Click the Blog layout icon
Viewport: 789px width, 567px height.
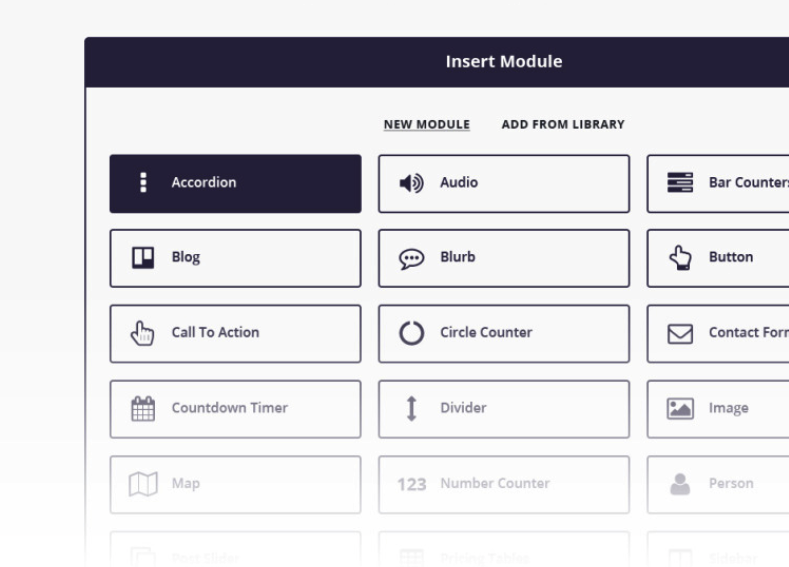143,258
